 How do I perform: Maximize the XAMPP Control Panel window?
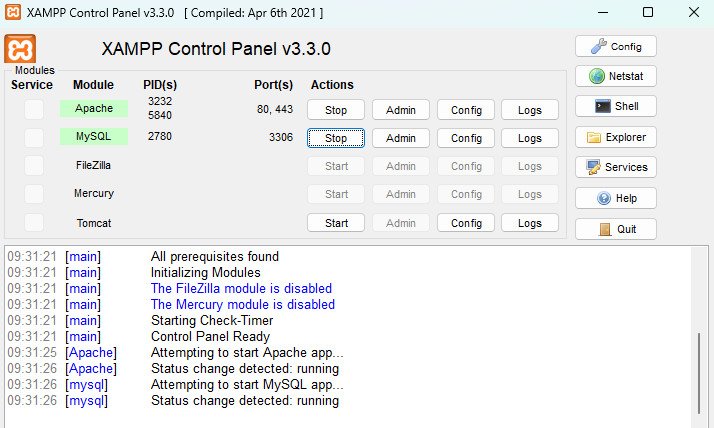click(648, 12)
